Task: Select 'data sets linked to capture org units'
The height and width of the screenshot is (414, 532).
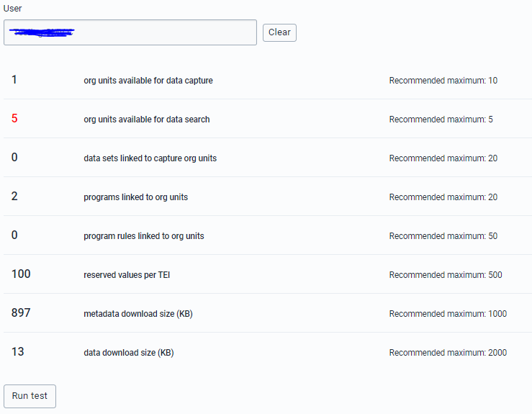Action: coord(150,158)
